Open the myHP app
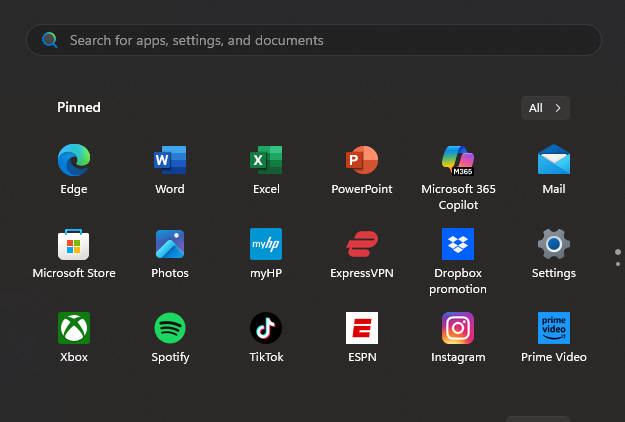The height and width of the screenshot is (422, 625). (266, 254)
